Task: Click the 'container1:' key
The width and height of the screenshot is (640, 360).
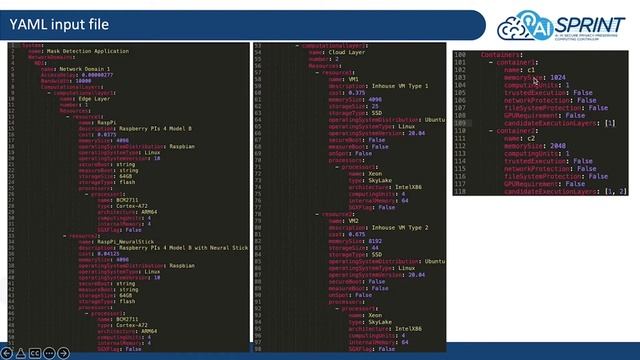Action: (517, 62)
